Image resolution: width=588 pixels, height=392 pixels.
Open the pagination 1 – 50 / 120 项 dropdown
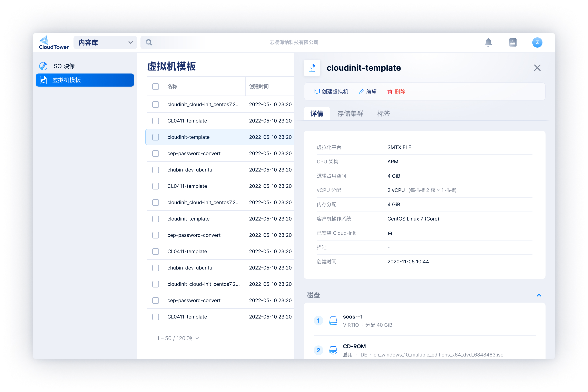pyautogui.click(x=178, y=339)
